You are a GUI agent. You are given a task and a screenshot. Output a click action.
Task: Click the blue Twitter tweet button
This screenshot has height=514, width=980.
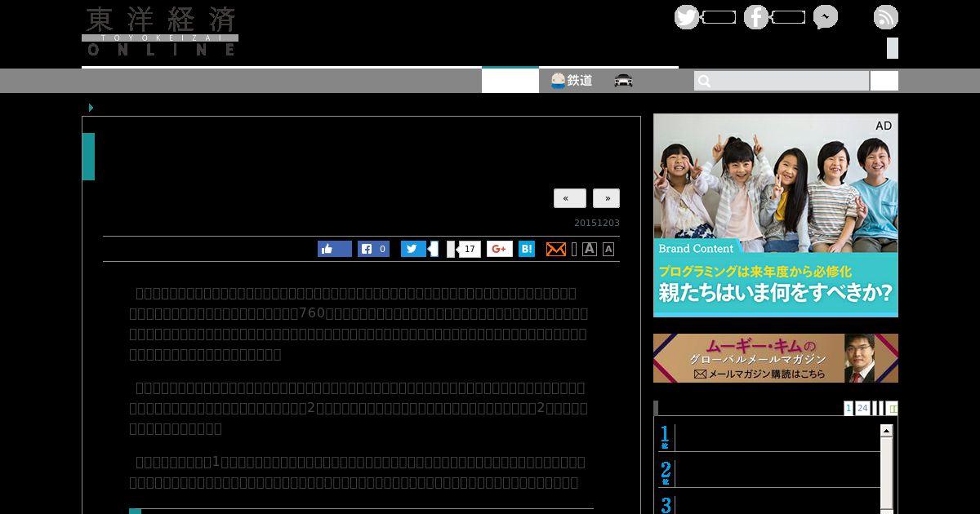click(413, 249)
